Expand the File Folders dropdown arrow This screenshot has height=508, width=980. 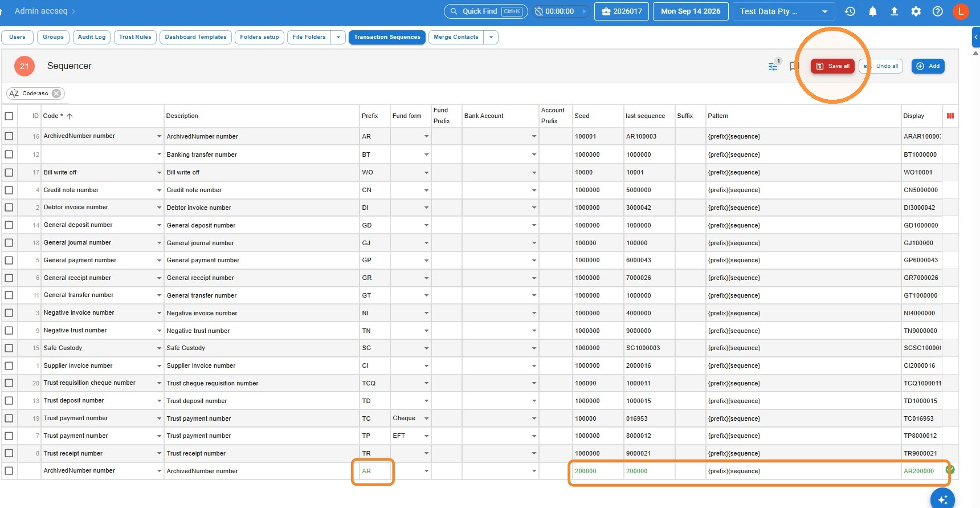[x=338, y=37]
